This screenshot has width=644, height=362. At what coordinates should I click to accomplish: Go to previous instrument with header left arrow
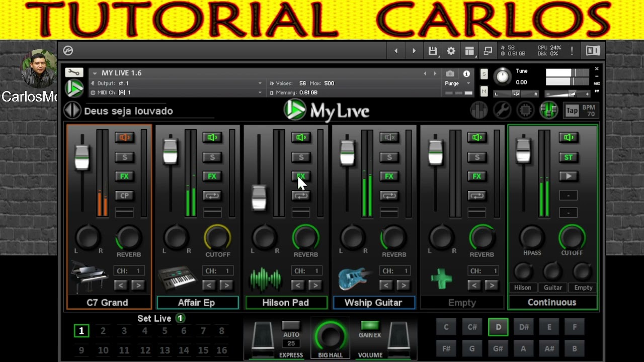pyautogui.click(x=425, y=73)
